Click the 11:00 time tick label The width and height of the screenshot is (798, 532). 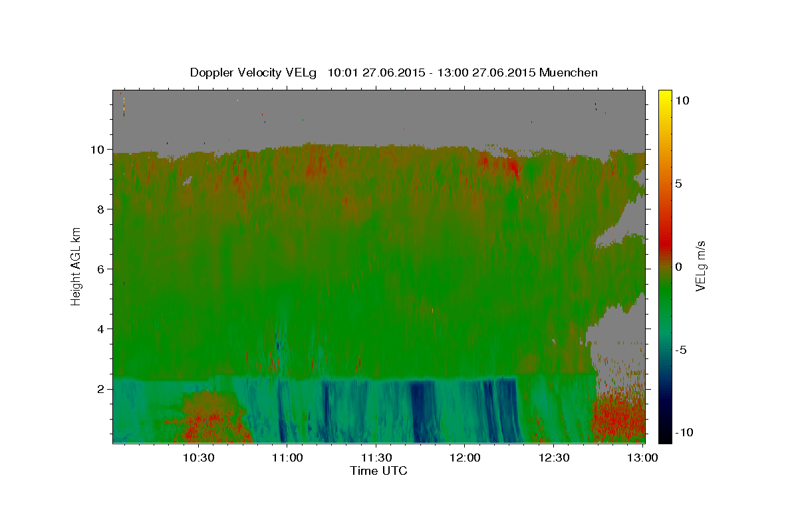point(287,458)
